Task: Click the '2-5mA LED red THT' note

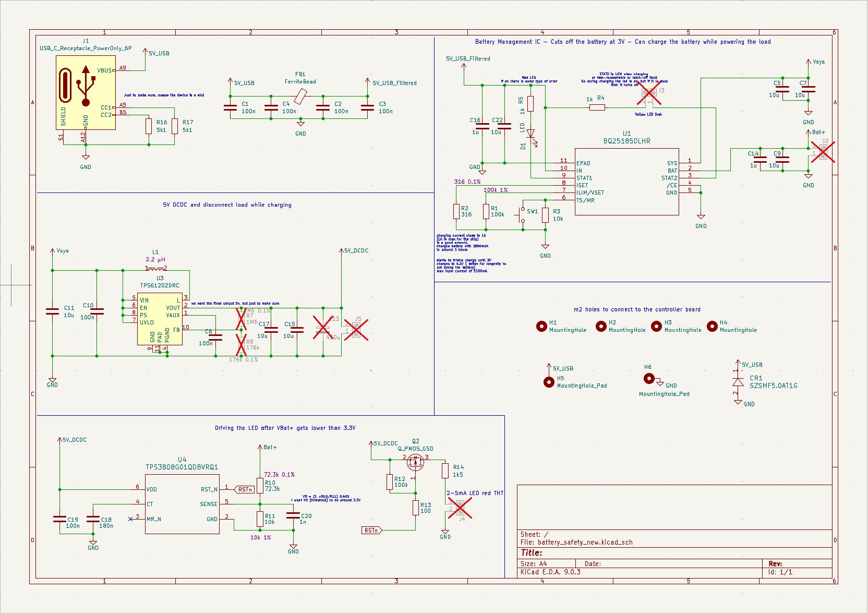Action: (475, 493)
